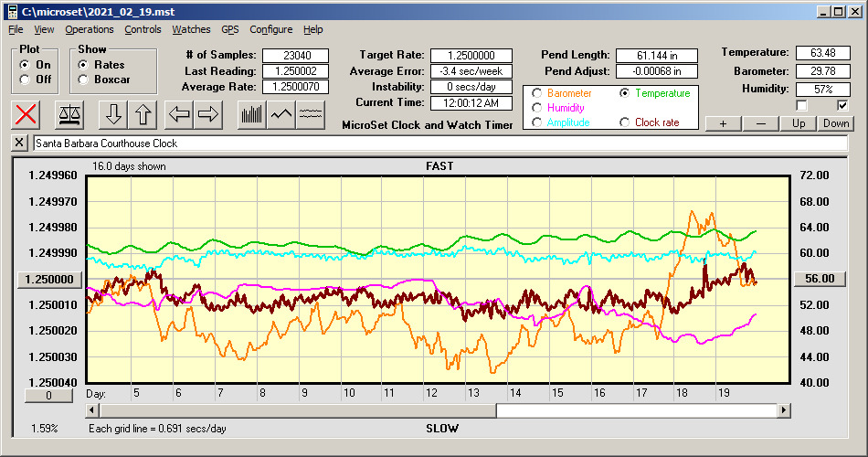Click the # of Samples field

click(296, 56)
